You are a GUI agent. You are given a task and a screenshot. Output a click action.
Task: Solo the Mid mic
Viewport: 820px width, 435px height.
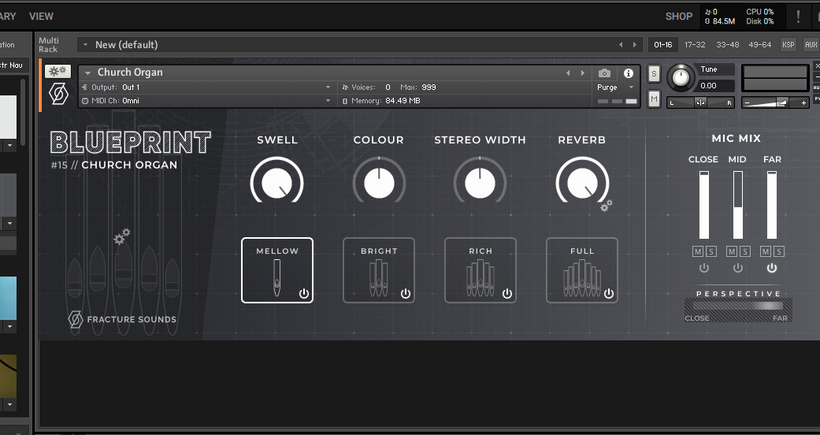pos(745,252)
